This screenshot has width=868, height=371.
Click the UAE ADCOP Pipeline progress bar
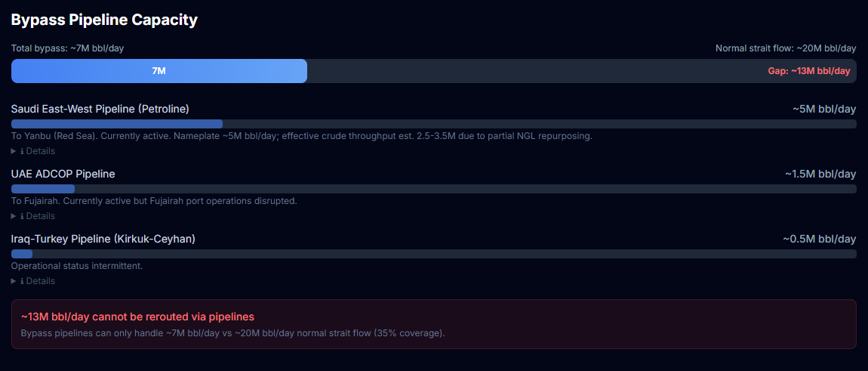pos(434,189)
